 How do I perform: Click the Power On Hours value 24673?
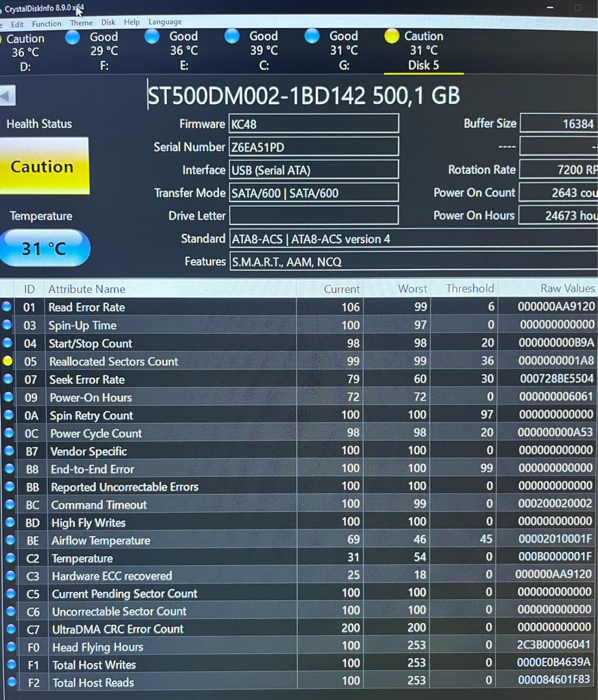coord(558,215)
